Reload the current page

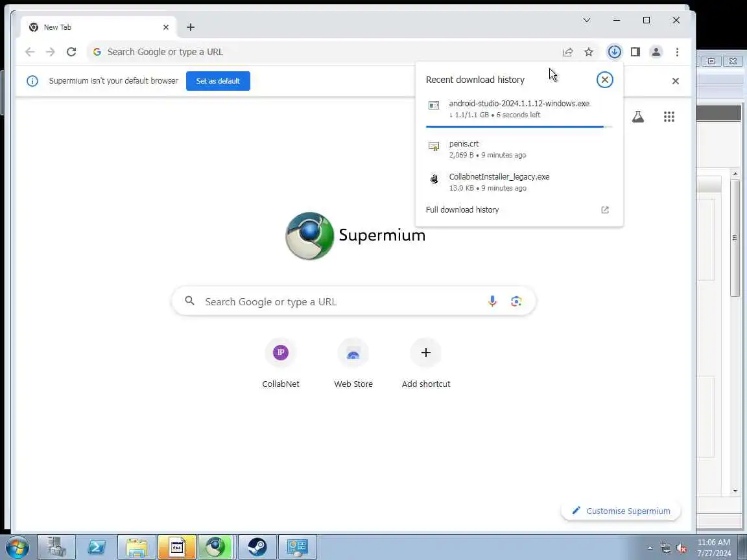click(71, 52)
